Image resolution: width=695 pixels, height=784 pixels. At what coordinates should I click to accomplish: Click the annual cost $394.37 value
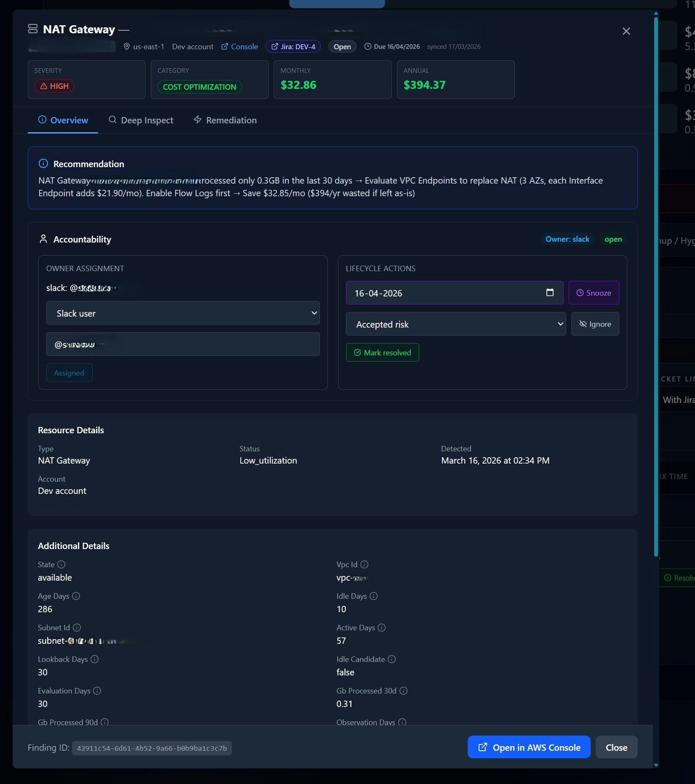(424, 85)
